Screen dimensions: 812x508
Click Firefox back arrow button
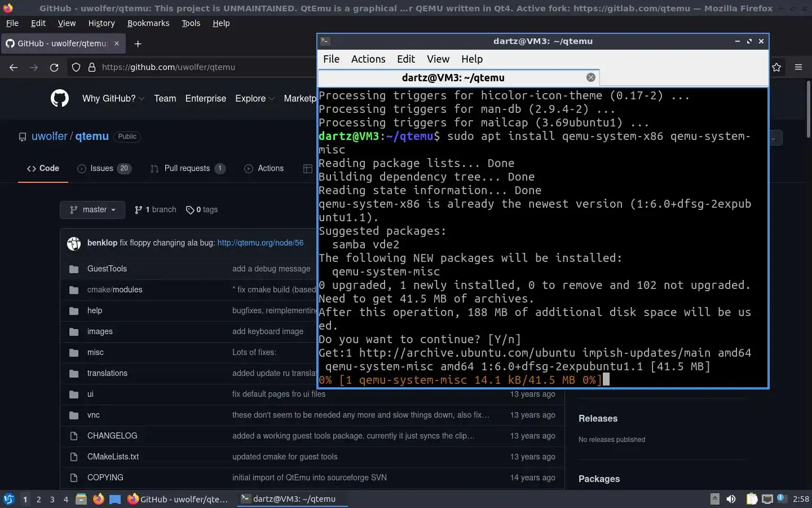coord(14,67)
